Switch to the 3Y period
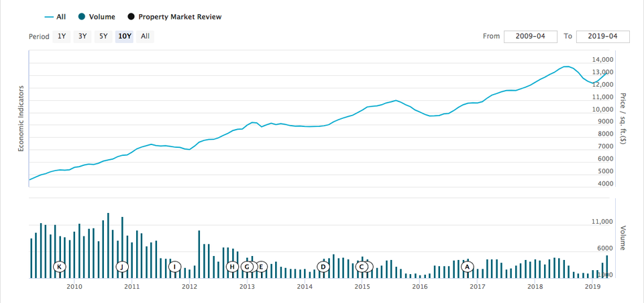644x303 pixels. [x=83, y=36]
